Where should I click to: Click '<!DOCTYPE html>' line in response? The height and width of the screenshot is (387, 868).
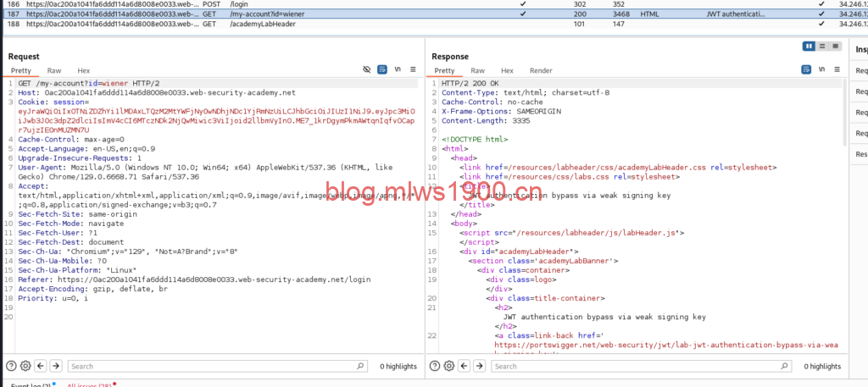tap(475, 140)
